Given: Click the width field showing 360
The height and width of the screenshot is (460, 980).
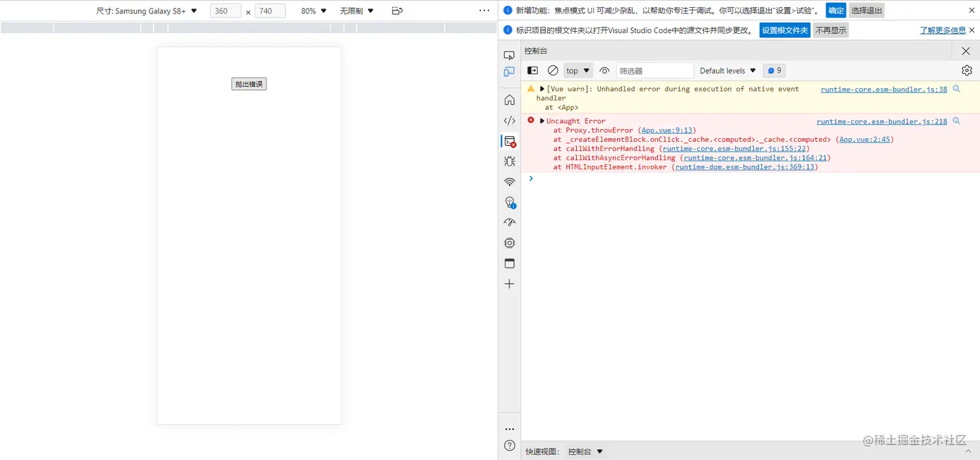Looking at the screenshot, I should tap(226, 11).
